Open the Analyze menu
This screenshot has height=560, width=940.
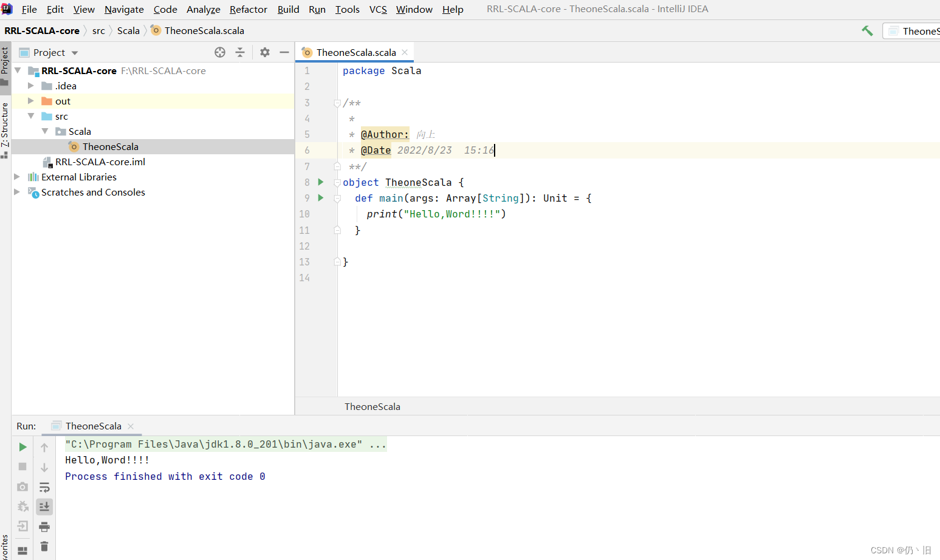coord(204,9)
